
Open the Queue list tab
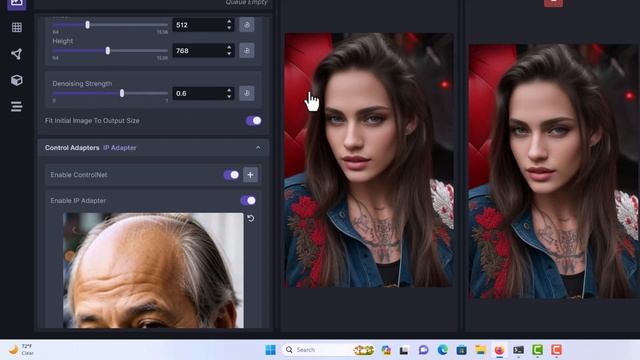pos(17,107)
